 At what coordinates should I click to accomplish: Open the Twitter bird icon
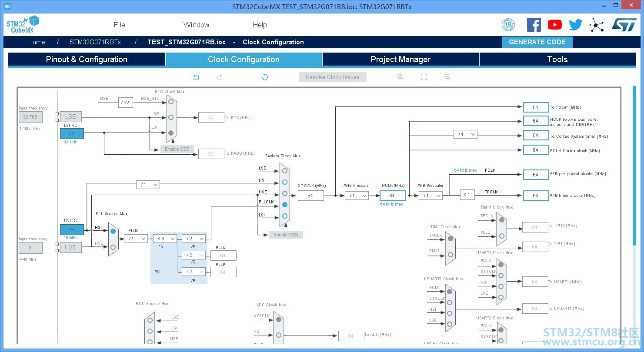[x=575, y=25]
